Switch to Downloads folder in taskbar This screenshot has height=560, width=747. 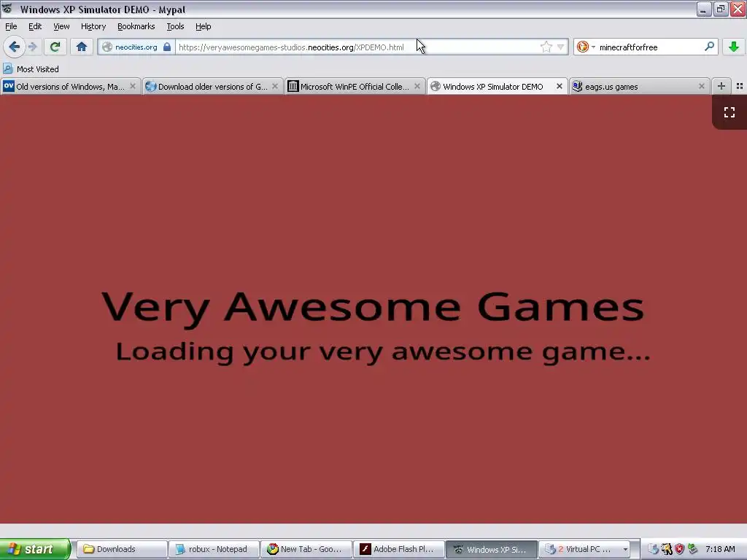(122, 549)
